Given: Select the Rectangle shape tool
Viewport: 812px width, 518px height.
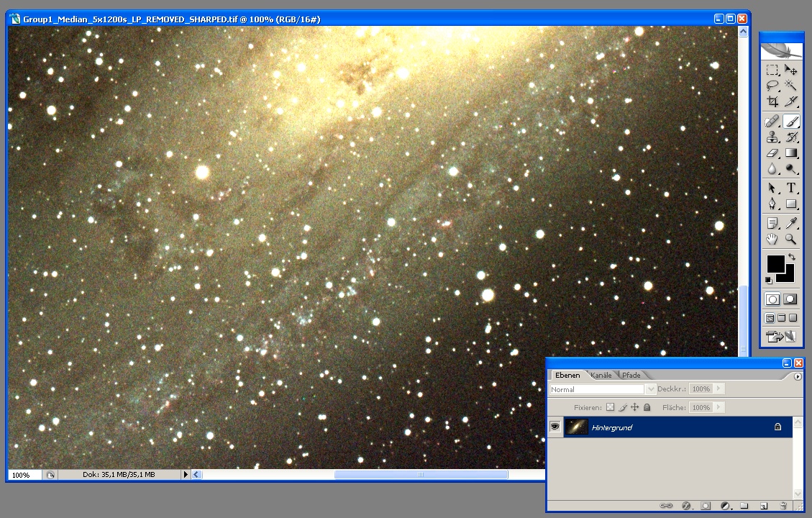Looking at the screenshot, I should coord(790,204).
